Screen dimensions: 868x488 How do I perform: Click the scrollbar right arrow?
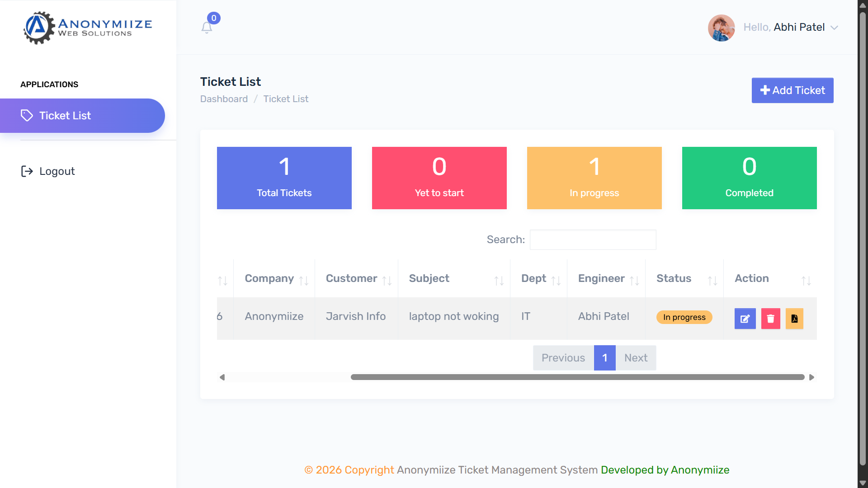tap(811, 377)
